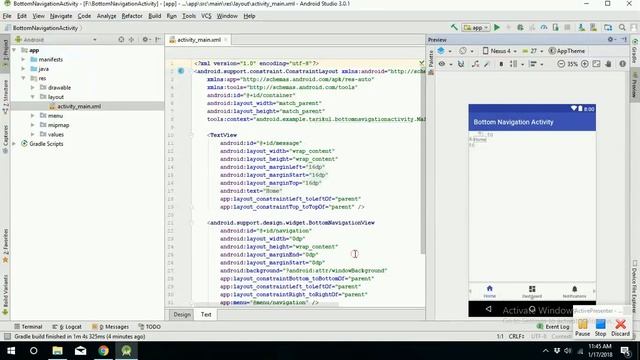Screen dimensions: 640x360
Task: Expand the values folder
Action: pyautogui.click(x=33, y=134)
